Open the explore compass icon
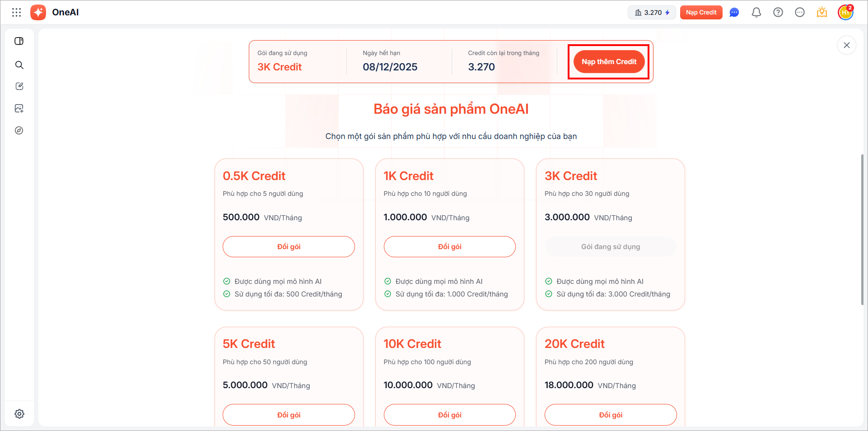Image resolution: width=868 pixels, height=431 pixels. pyautogui.click(x=19, y=130)
